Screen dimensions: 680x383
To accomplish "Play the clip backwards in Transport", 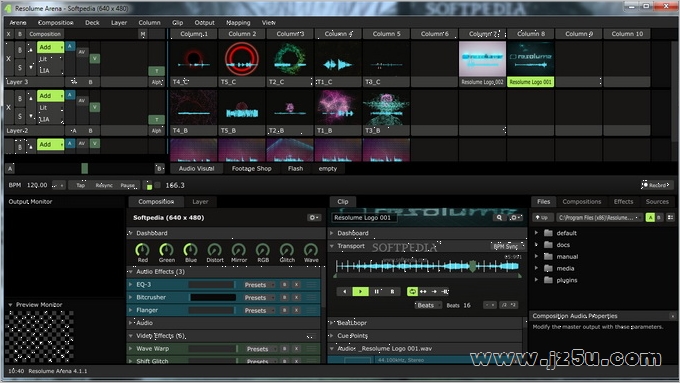I will point(345,291).
